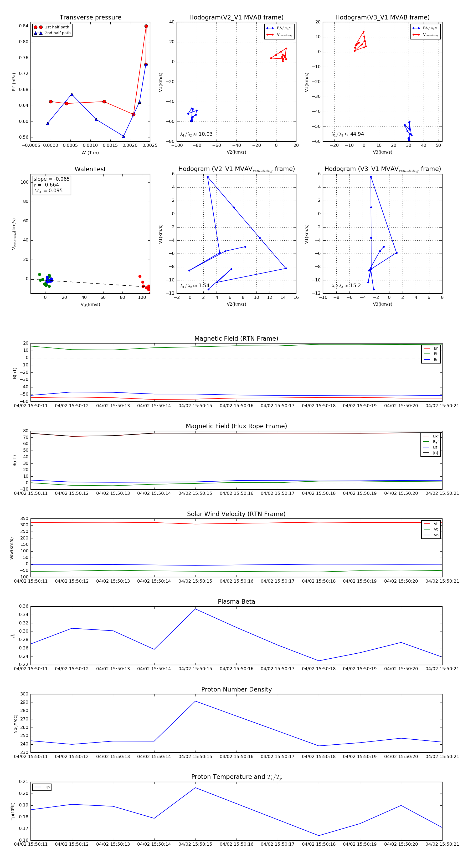The width and height of the screenshot is (473, 868).
Task: Click the 'Tp(10^6K)' y-axis label
Action: [13, 811]
